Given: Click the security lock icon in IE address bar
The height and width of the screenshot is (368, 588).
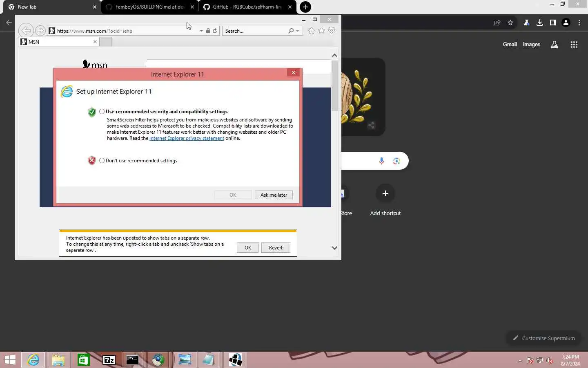Looking at the screenshot, I should click(x=208, y=31).
